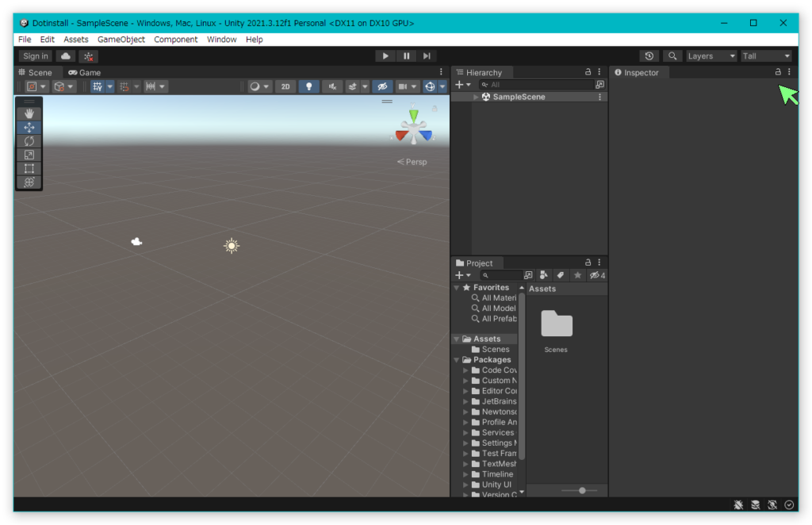Viewport: 812px width, 525px height.
Task: Select the Hand tool in Scene view
Action: pyautogui.click(x=29, y=113)
